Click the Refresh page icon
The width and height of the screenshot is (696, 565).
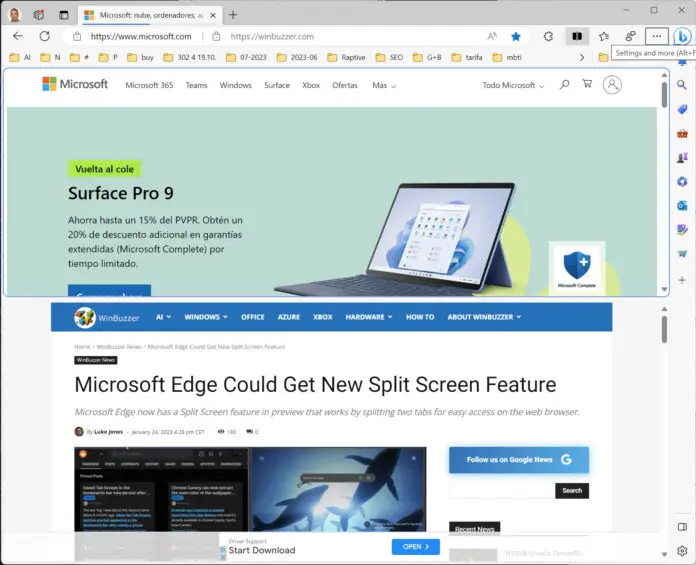[x=44, y=36]
